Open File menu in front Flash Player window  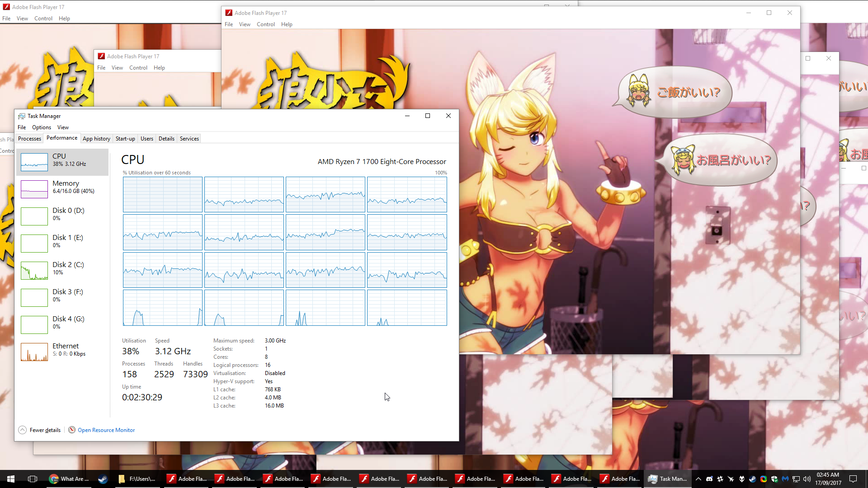coord(229,24)
